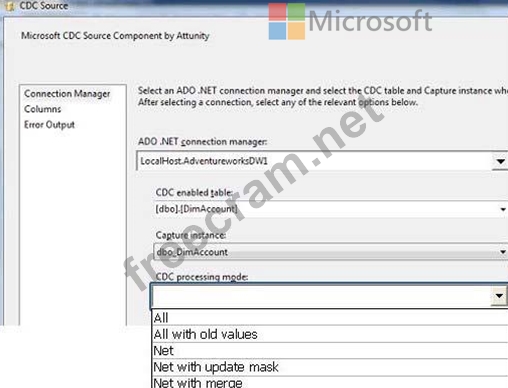The height and width of the screenshot is (388, 508).
Task: Choose 'All with old values' option
Action: 330,334
